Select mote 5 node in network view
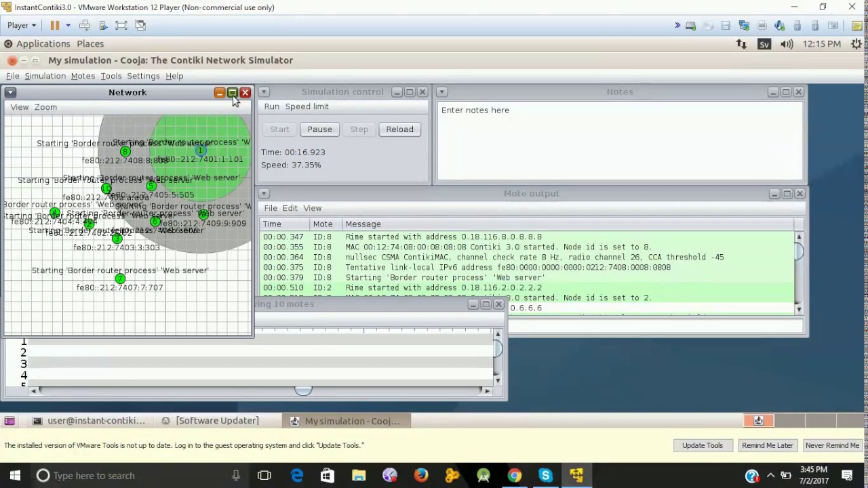This screenshot has width=868, height=488. (x=151, y=186)
